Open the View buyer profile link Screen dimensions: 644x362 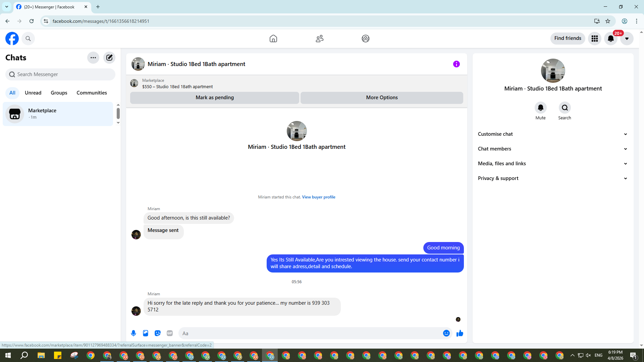coord(318,197)
